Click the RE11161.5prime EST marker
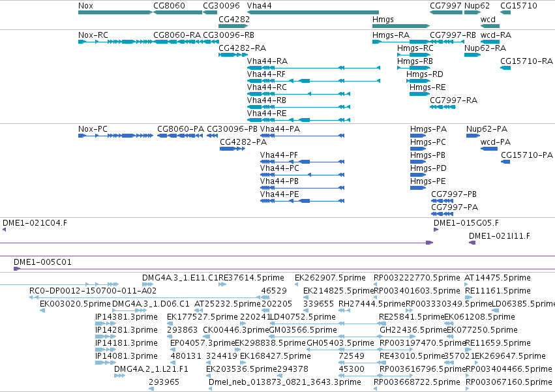Screen dimensions: 555x392 468,297
